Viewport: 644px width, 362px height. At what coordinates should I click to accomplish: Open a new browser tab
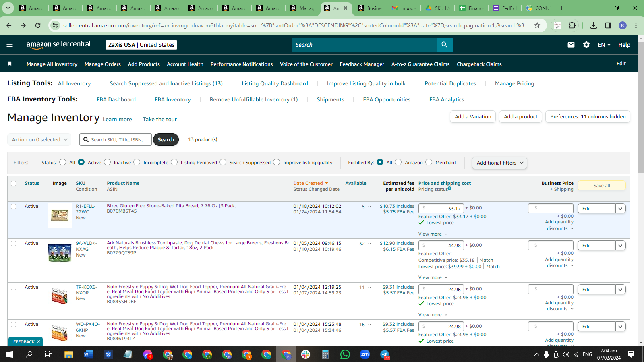tap(562, 8)
